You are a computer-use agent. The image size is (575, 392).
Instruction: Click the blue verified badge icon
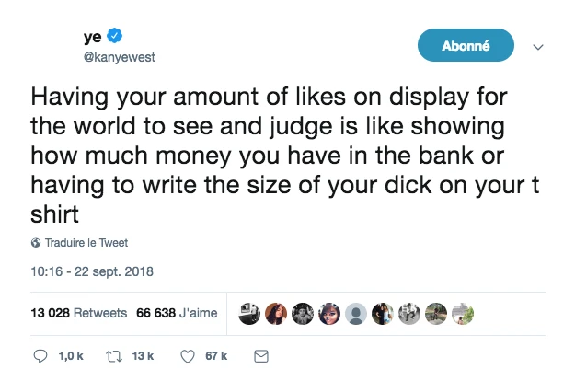pyautogui.click(x=115, y=36)
